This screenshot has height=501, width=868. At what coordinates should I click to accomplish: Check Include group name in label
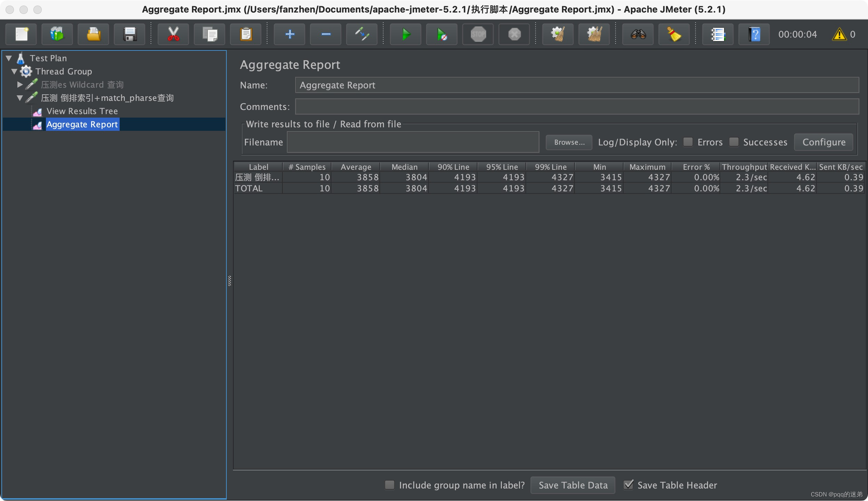pyautogui.click(x=390, y=485)
